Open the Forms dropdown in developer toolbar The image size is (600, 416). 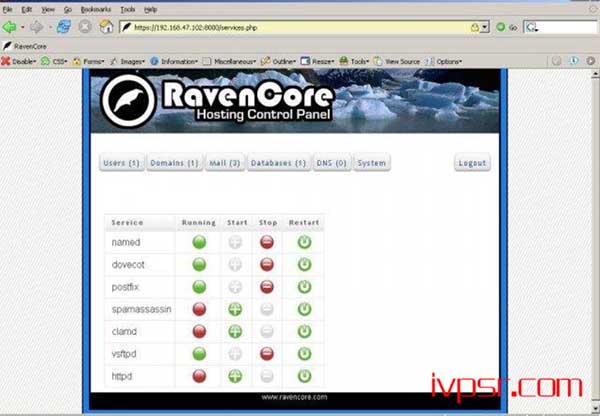click(88, 61)
